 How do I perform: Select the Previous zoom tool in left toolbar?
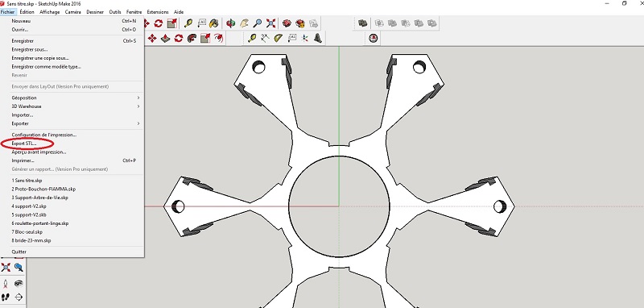(19, 268)
